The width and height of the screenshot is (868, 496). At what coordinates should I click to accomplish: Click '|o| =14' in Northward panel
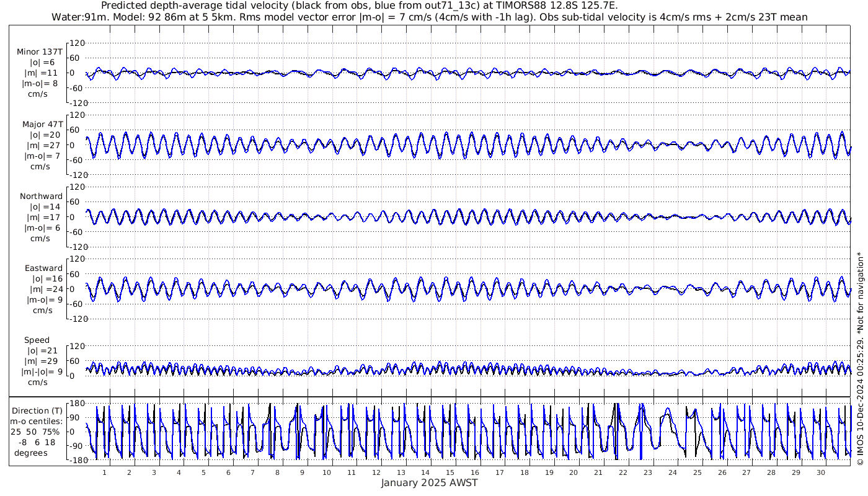click(45, 206)
